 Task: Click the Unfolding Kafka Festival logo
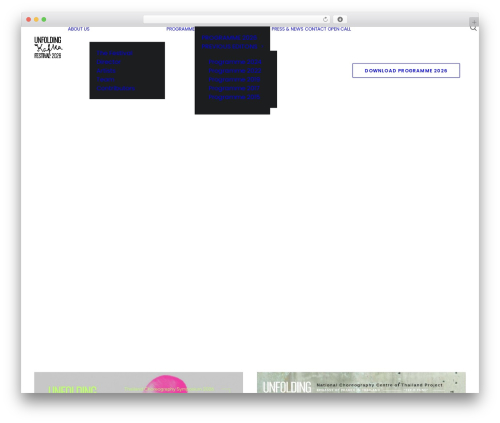pyautogui.click(x=48, y=47)
